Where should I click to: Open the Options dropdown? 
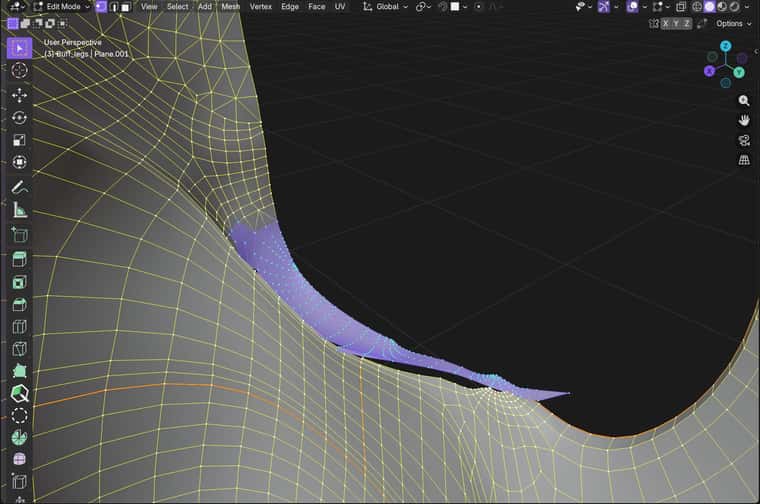pos(732,23)
